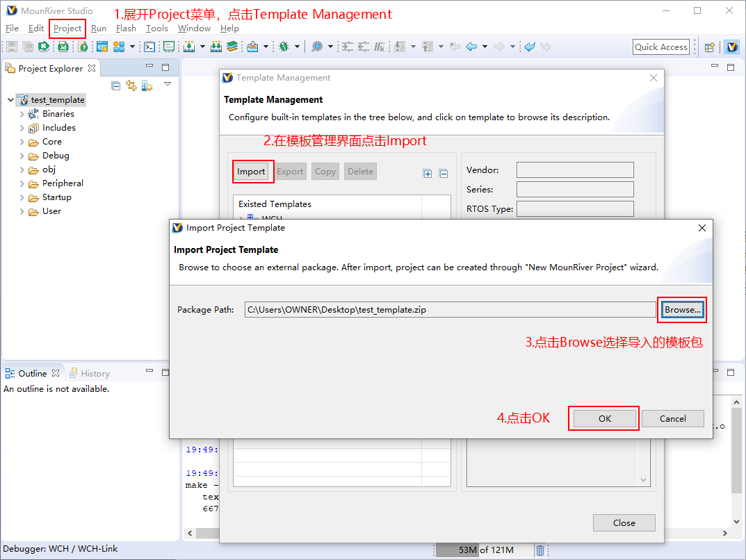Switch to the History tab
Screen dimensions: 746x560
[90, 374]
